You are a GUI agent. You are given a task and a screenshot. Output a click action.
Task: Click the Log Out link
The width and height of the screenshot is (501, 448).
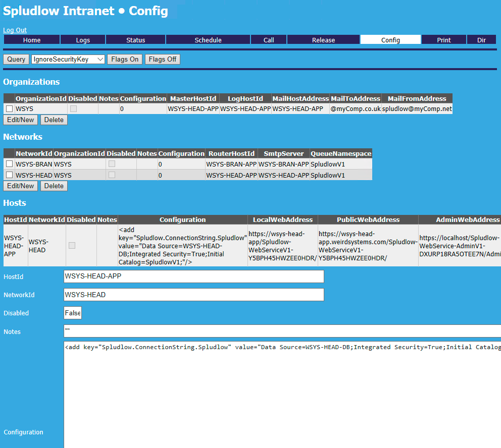pos(15,30)
